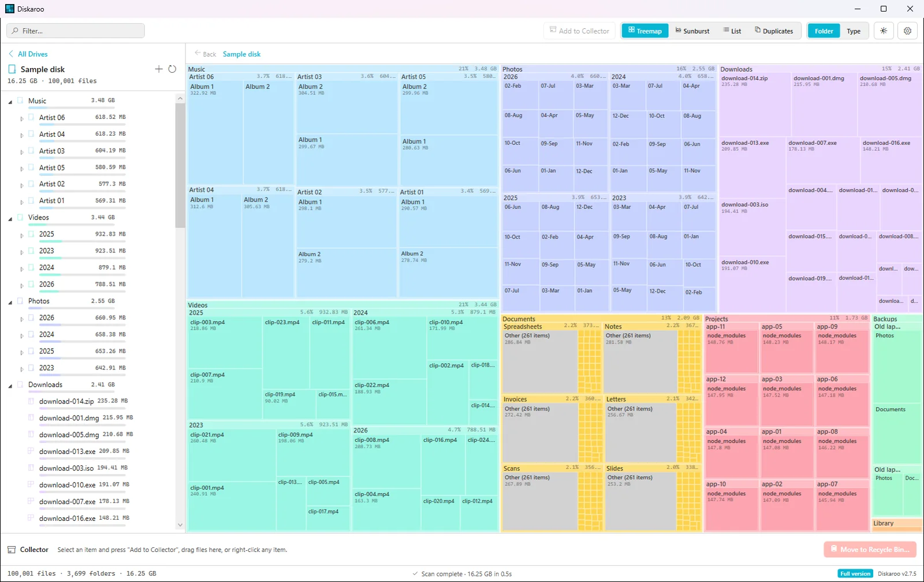This screenshot has height=582, width=924.
Task: Collapse the Videos folder in tree
Action: (x=10, y=218)
